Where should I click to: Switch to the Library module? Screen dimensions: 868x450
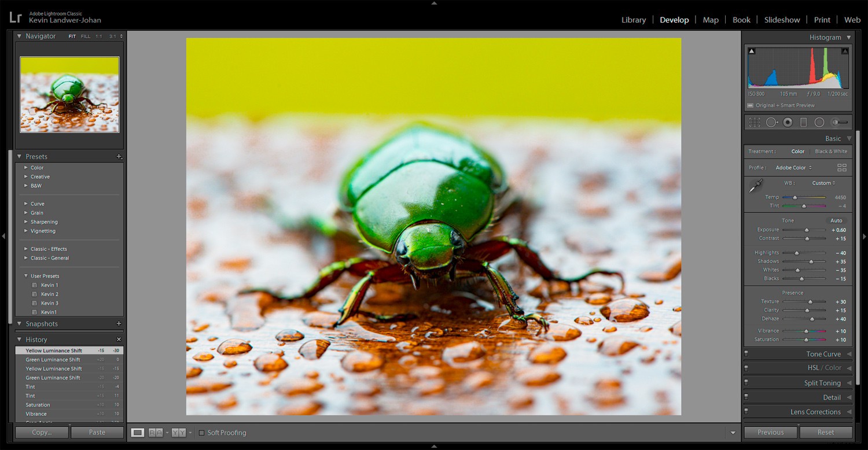tap(633, 19)
